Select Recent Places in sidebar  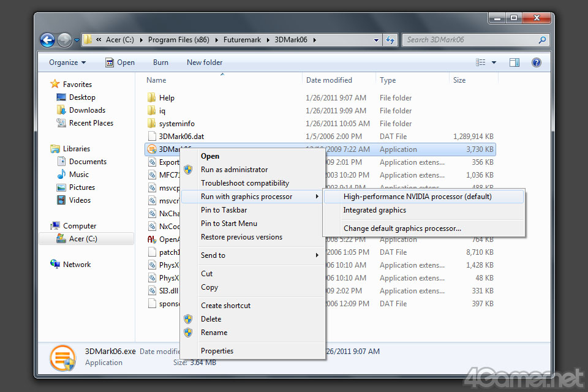click(x=91, y=123)
